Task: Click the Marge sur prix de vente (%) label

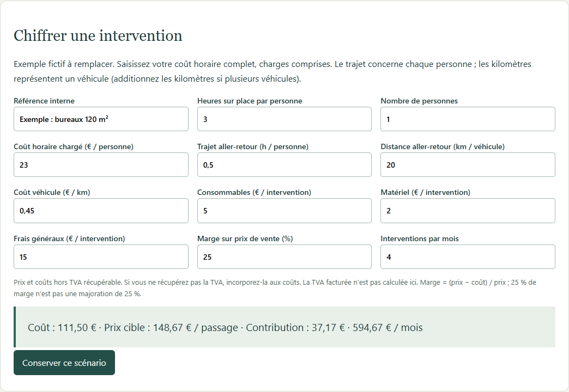Action: click(x=245, y=238)
